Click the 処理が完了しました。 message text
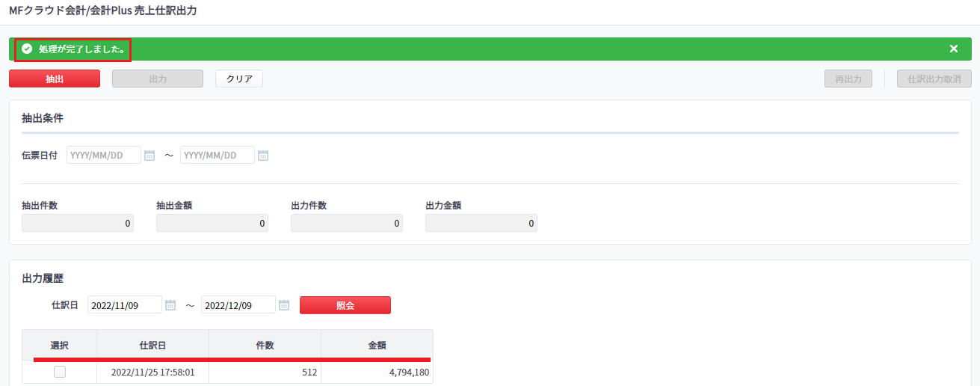 81,49
